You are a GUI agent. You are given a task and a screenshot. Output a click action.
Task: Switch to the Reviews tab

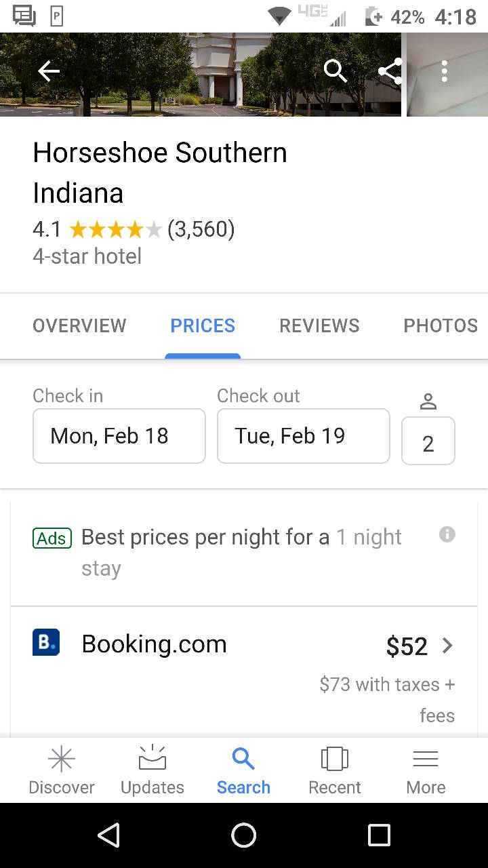[x=319, y=326]
